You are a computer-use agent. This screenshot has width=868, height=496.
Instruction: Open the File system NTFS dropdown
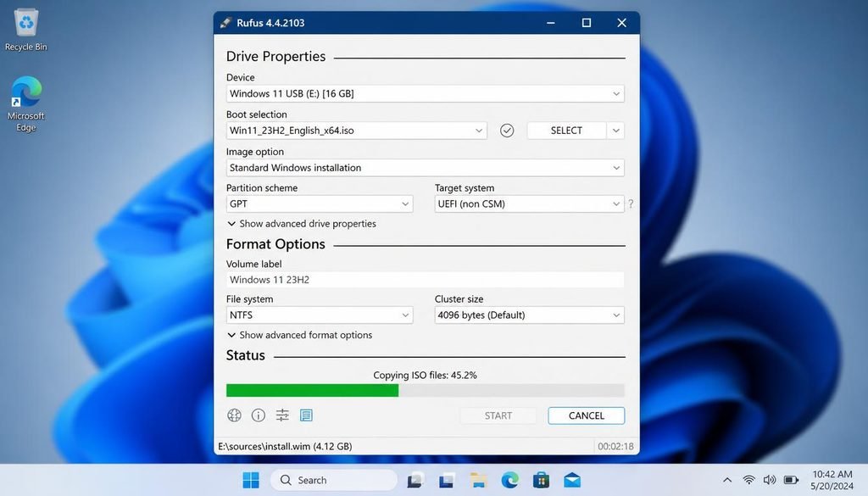click(x=320, y=315)
